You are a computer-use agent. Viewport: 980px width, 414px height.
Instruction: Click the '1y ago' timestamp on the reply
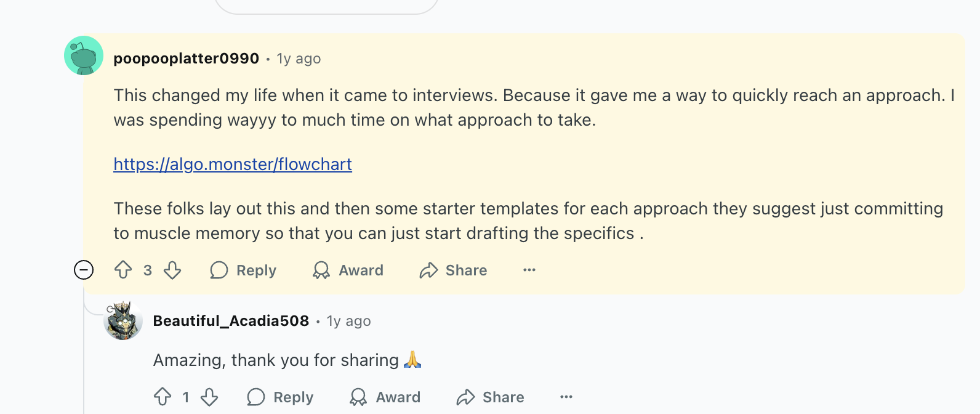(348, 321)
